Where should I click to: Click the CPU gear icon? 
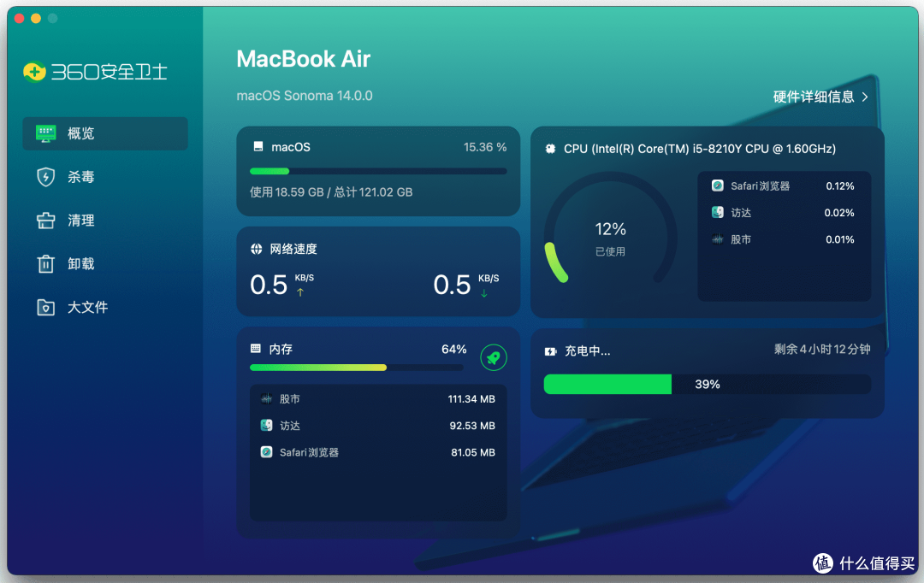click(550, 149)
